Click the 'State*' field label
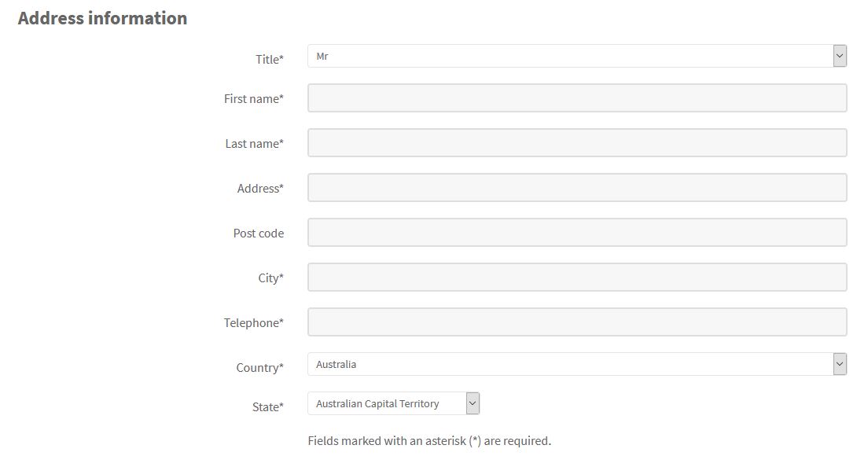 point(268,407)
